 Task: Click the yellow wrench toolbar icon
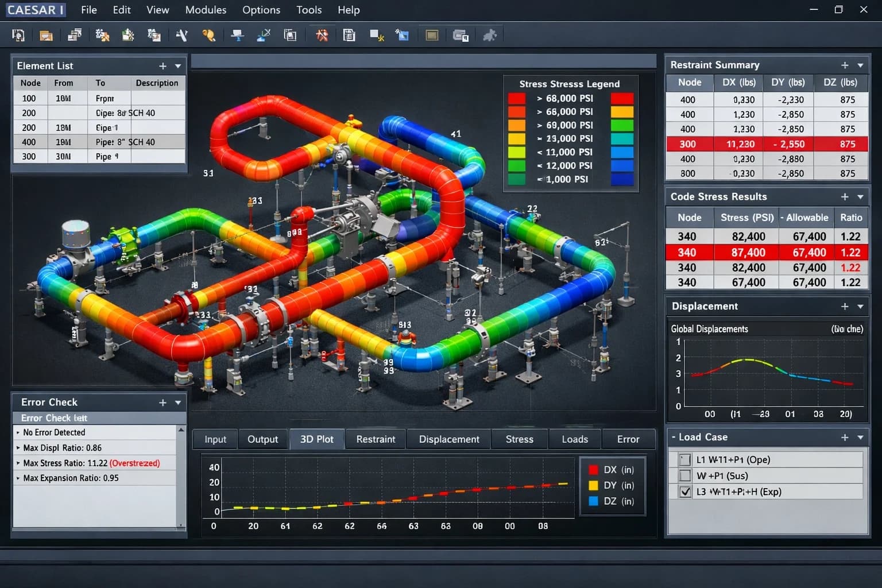coord(208,36)
